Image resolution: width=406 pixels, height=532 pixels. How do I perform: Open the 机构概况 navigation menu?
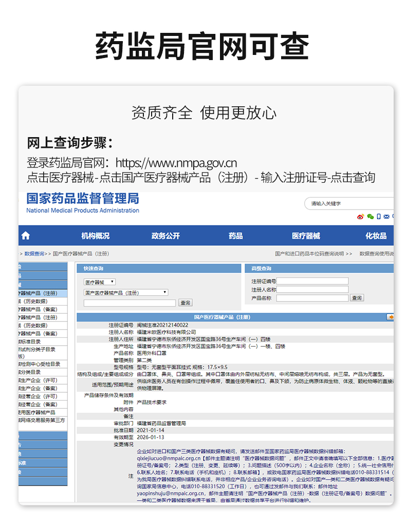click(96, 236)
